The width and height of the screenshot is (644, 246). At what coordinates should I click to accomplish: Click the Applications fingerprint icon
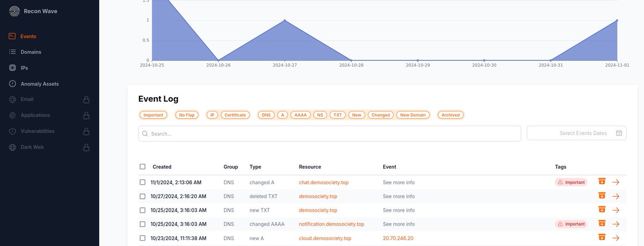[12, 115]
